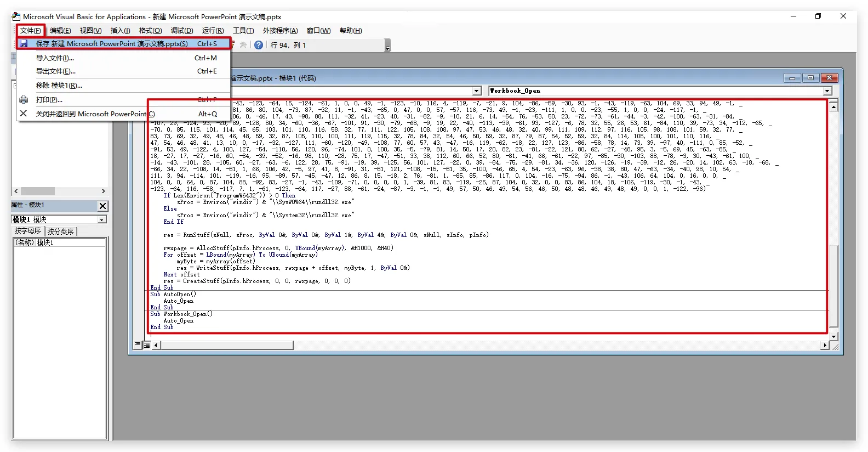
Task: Open the 编辑(E) menu
Action: (x=60, y=31)
